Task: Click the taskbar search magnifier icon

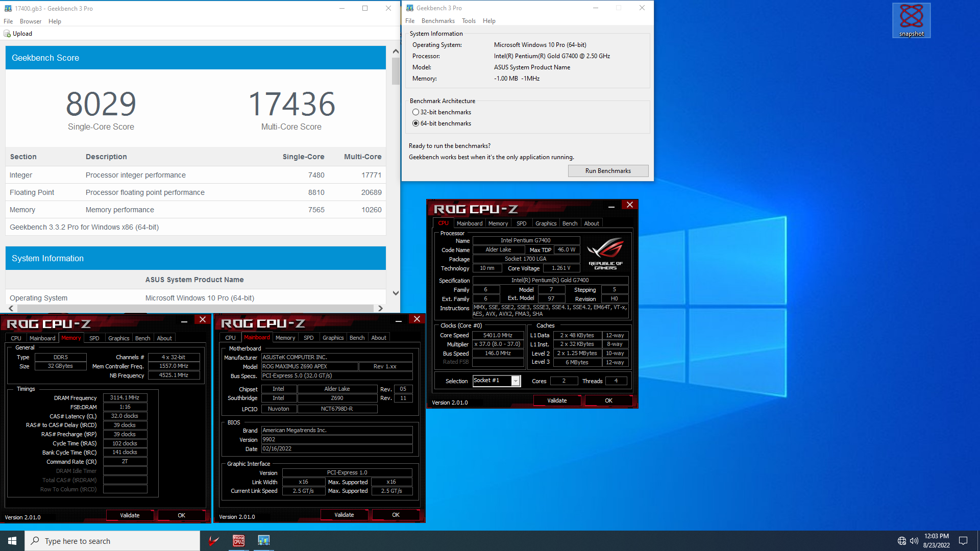Action: click(x=35, y=541)
